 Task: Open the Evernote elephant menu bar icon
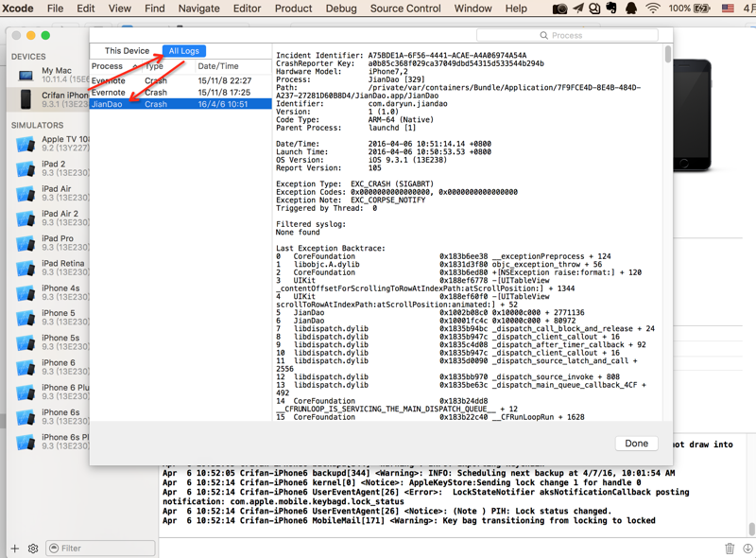[611, 9]
